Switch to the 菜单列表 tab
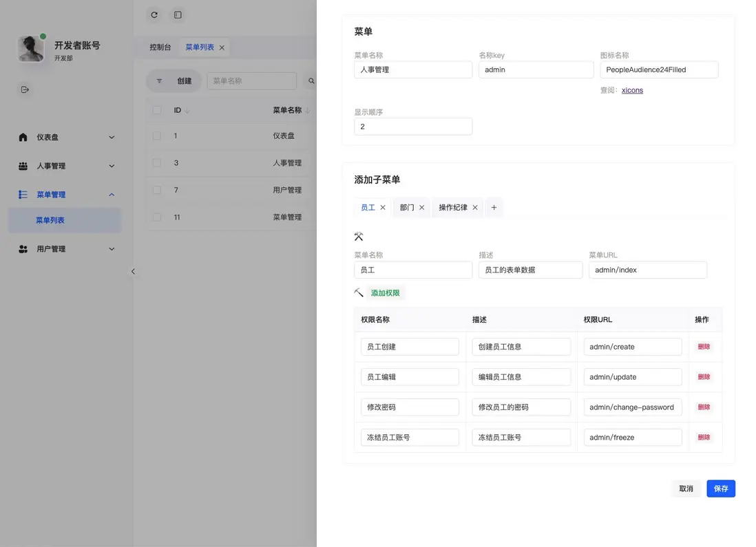Viewport: 756px width, 547px height. [200, 47]
